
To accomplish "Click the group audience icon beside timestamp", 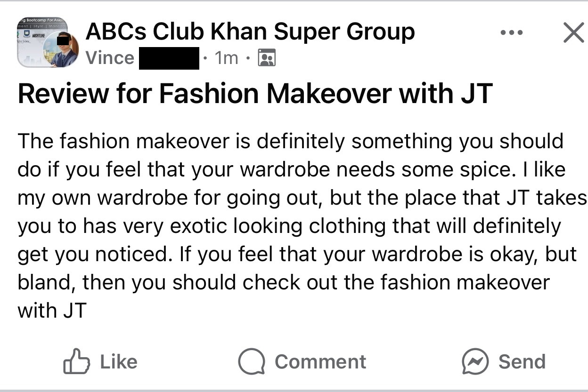I will coord(267,58).
